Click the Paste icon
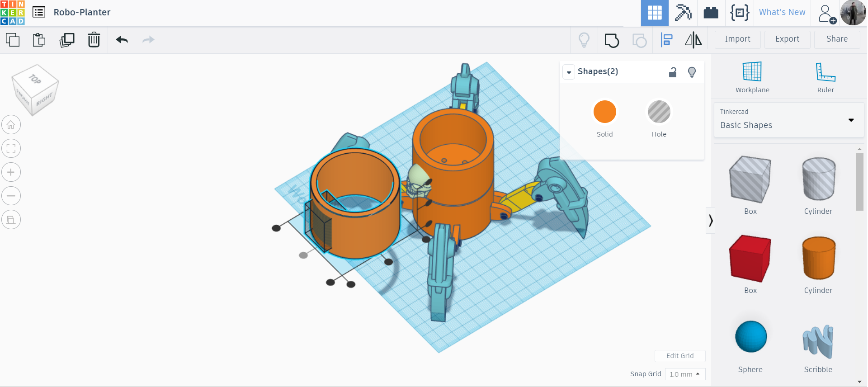Image resolution: width=868 pixels, height=387 pixels. coord(39,40)
